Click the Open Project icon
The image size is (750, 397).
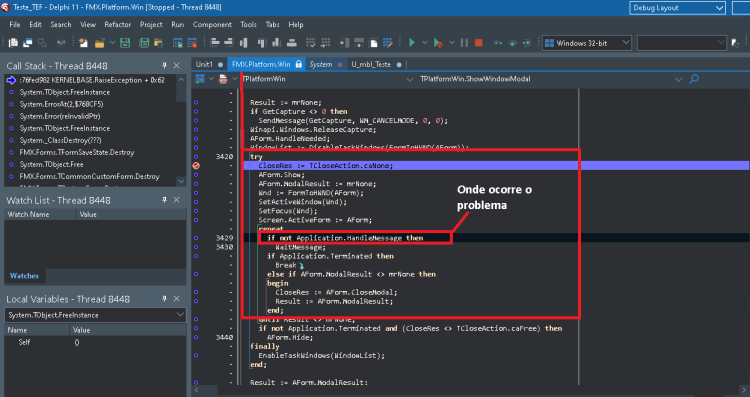tap(158, 43)
